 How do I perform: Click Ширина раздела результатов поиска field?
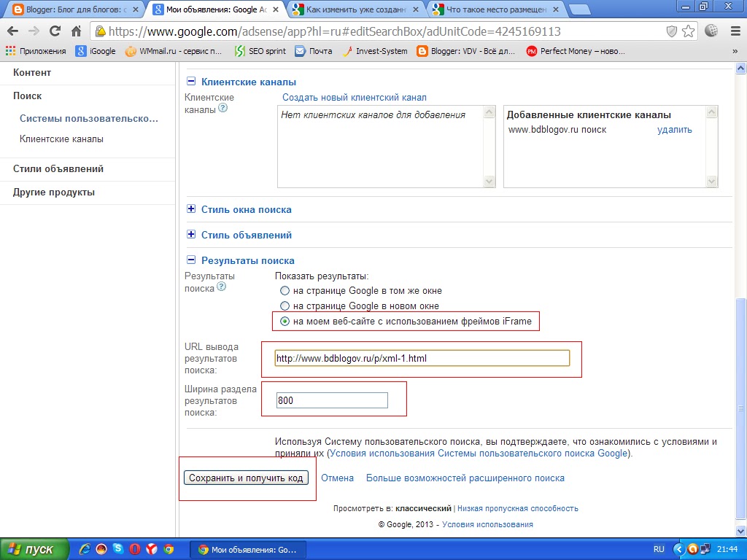(x=332, y=400)
